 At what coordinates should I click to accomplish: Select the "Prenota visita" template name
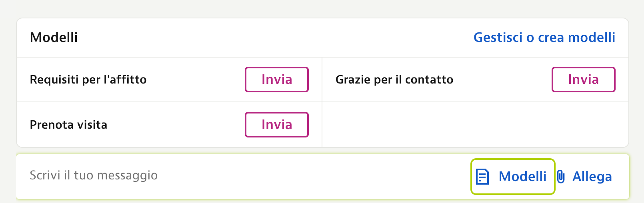click(x=68, y=125)
